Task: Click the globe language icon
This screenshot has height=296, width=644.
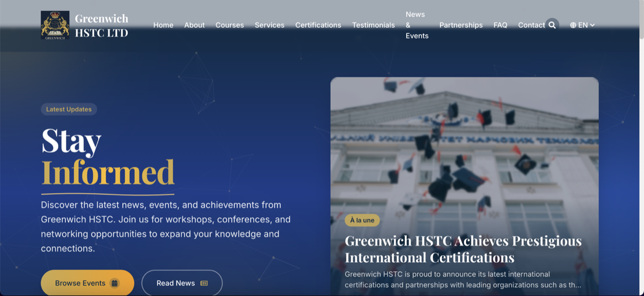Action: pos(573,25)
